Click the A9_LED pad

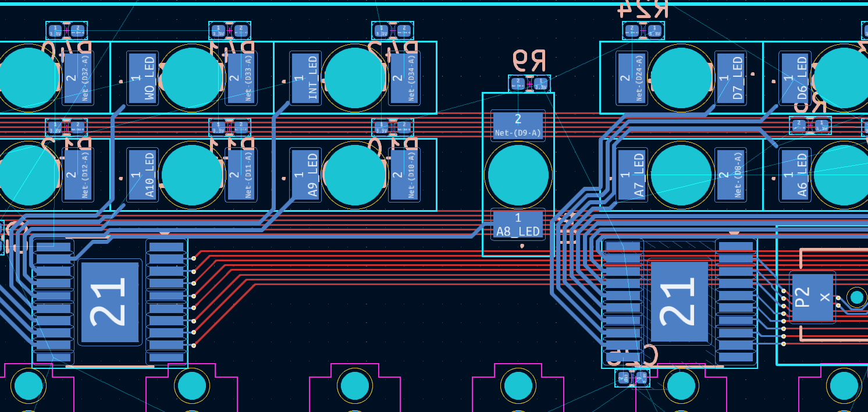305,175
